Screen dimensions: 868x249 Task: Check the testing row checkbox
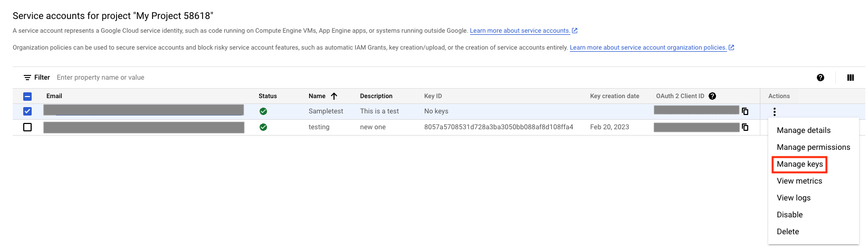[x=27, y=127]
